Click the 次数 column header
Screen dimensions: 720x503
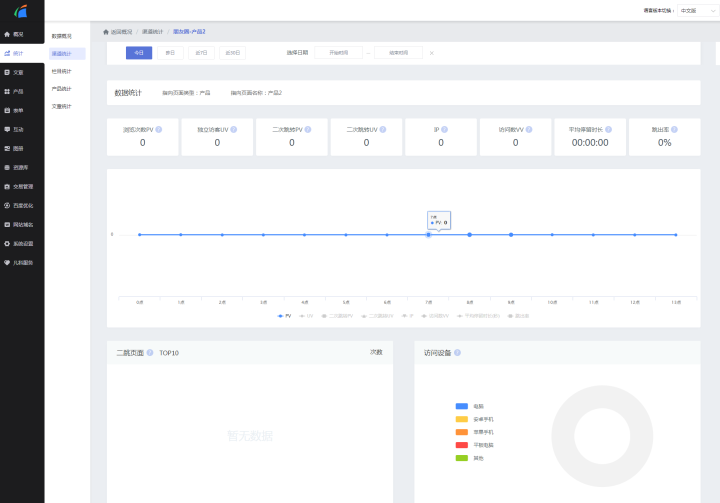click(376, 352)
